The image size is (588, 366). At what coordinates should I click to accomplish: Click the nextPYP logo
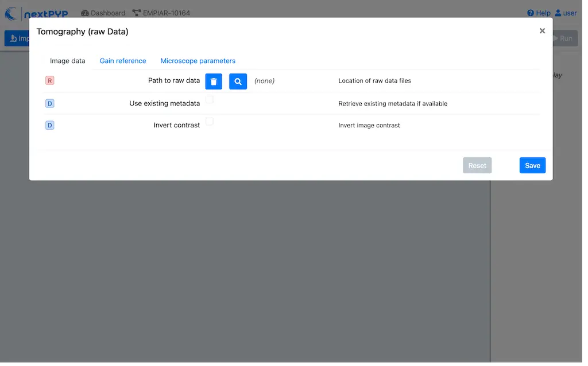coord(36,13)
